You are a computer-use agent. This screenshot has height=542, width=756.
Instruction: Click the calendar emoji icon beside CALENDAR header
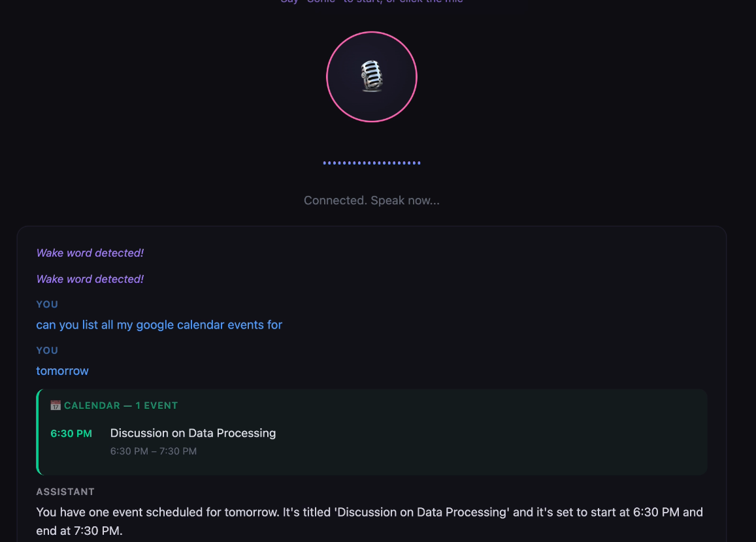tap(56, 405)
